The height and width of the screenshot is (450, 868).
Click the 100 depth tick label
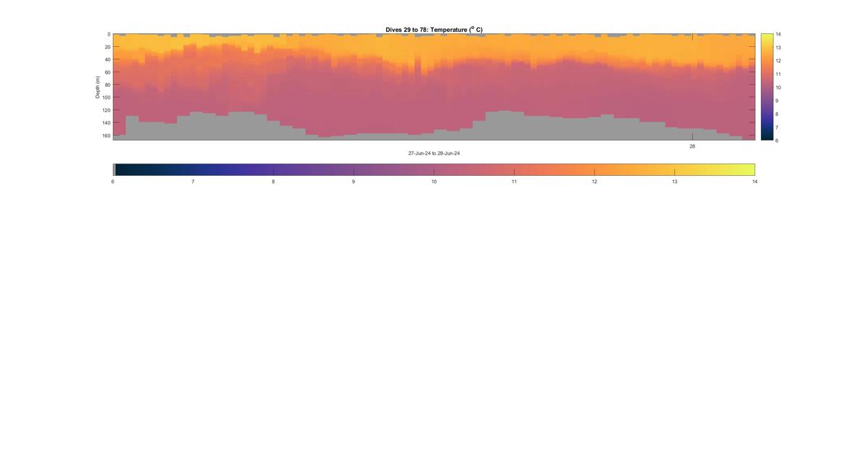tap(106, 98)
